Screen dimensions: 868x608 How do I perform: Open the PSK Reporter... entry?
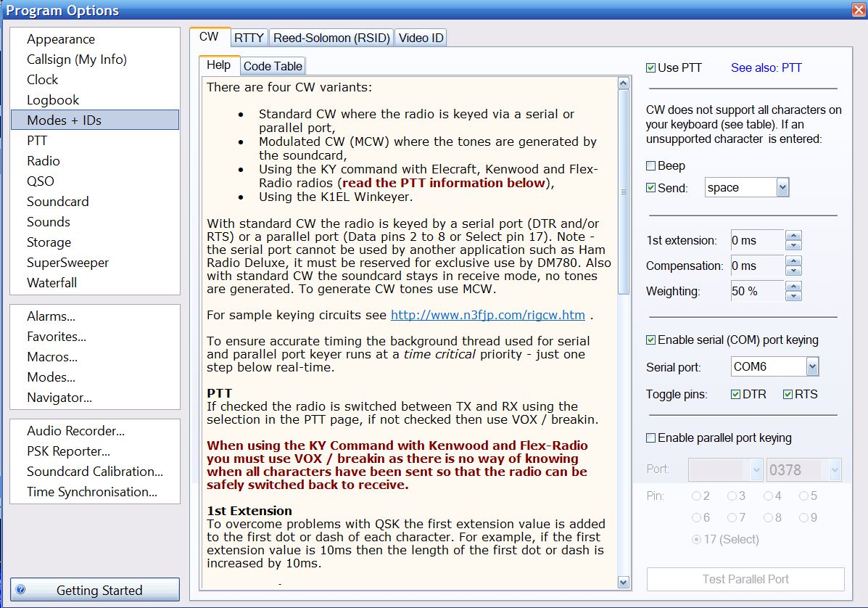[95, 451]
